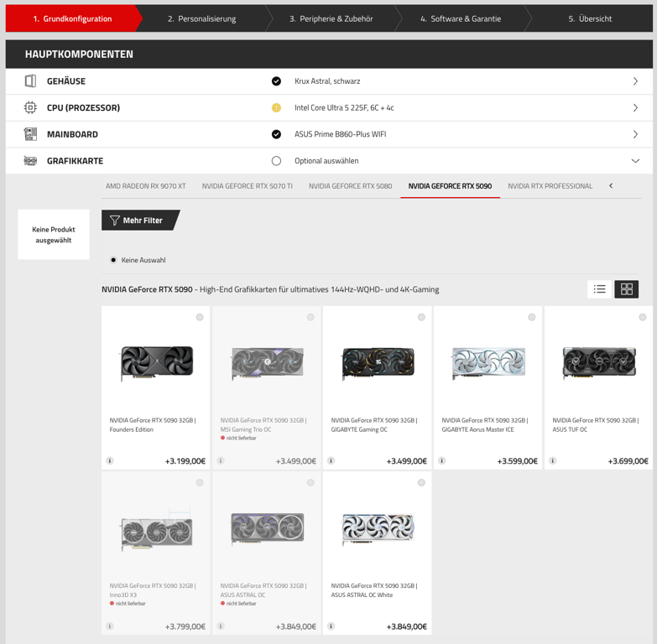Click the GIGABYTE Aorus Master ICE image
Viewport: 657px width, 644px height.
point(488,363)
